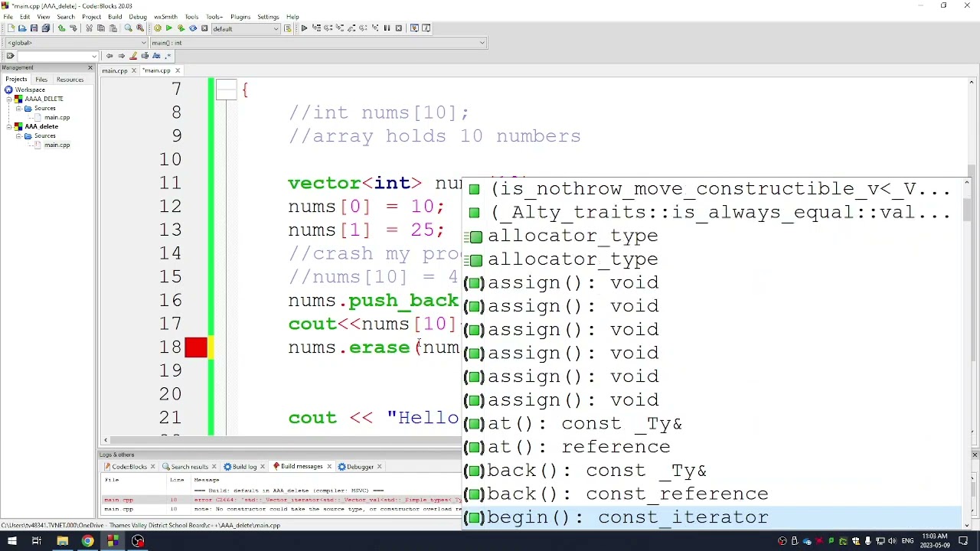Select the Workspace tree root
980x551 pixels.
30,90
